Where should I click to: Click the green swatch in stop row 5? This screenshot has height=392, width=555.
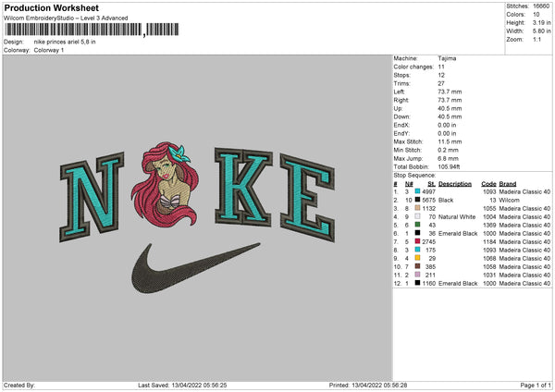coord(418,225)
